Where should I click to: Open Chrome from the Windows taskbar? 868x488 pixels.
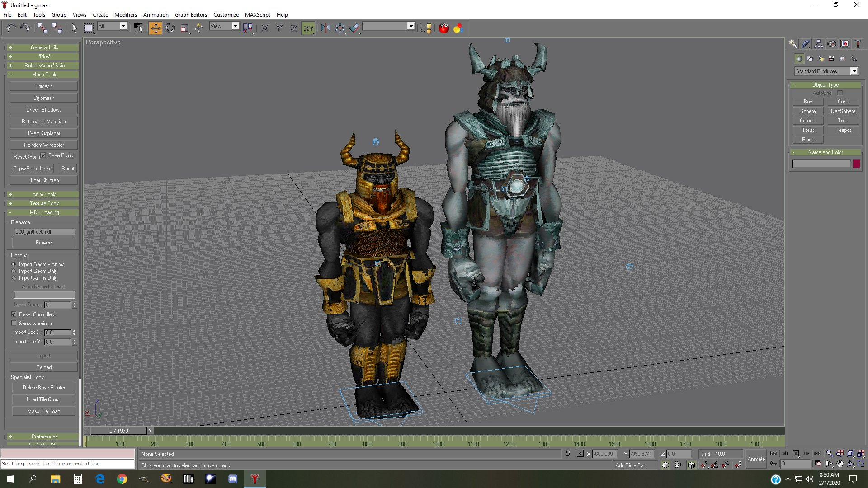point(122,479)
